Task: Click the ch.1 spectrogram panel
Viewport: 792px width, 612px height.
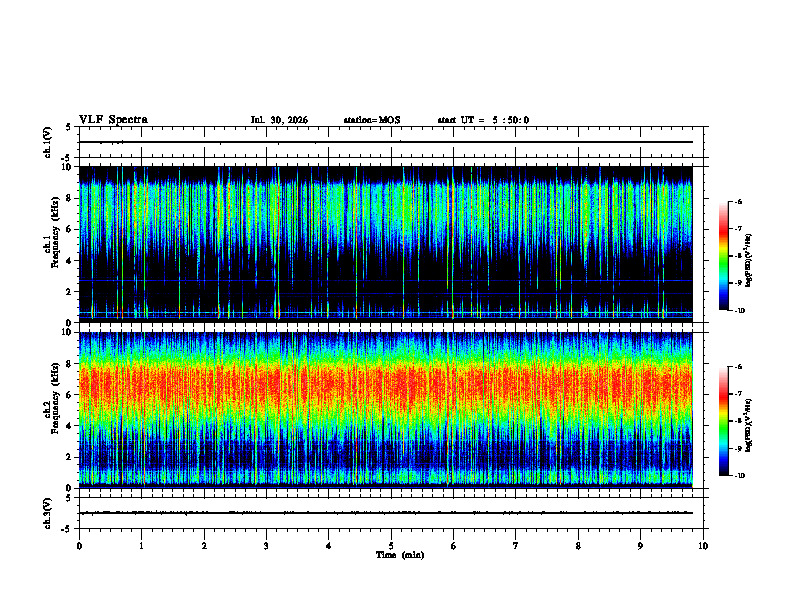Action: [386, 244]
